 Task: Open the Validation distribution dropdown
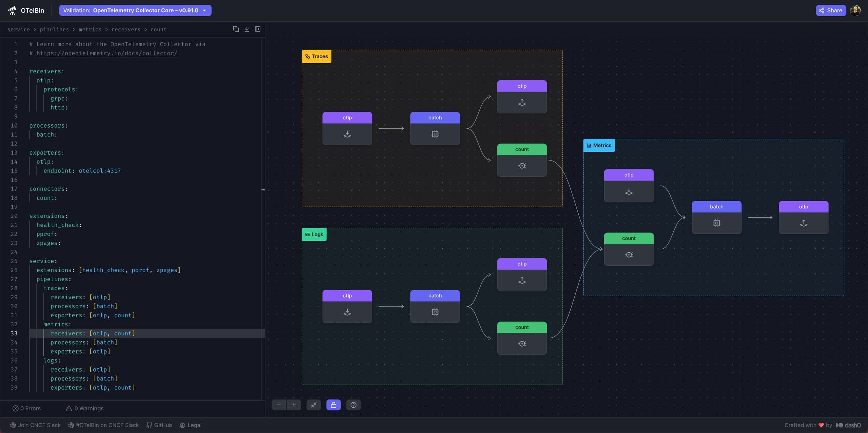click(135, 10)
